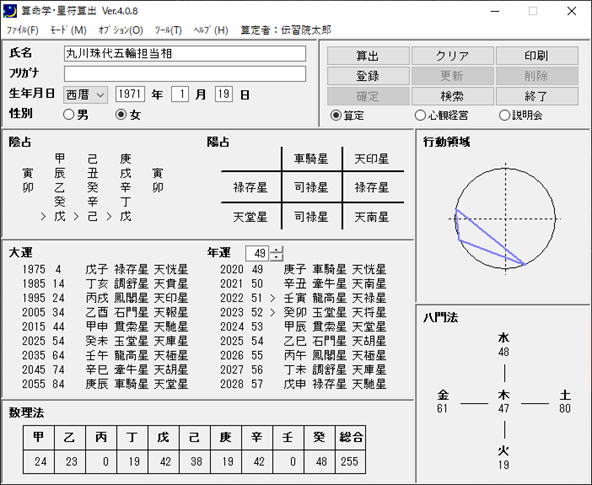Decrease the 年運 age spinner down arrow
The height and width of the screenshot is (485, 592).
point(277,257)
